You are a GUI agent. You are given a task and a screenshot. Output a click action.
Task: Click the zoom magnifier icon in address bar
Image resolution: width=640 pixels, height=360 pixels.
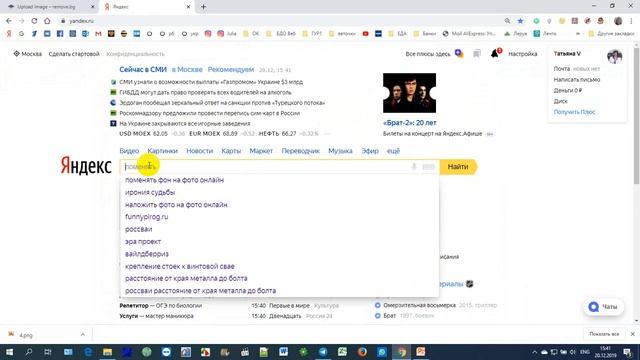pos(507,21)
